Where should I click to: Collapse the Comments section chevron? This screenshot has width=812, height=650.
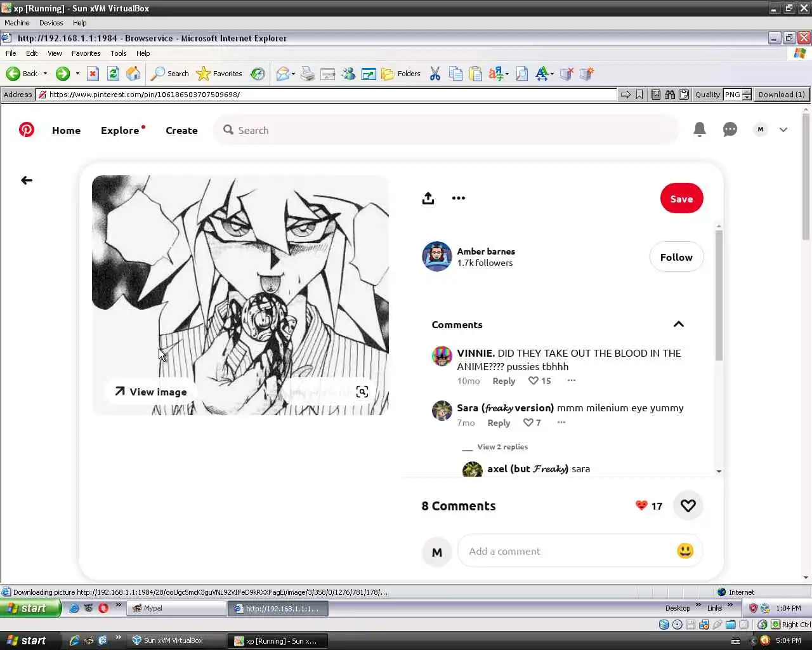[679, 324]
